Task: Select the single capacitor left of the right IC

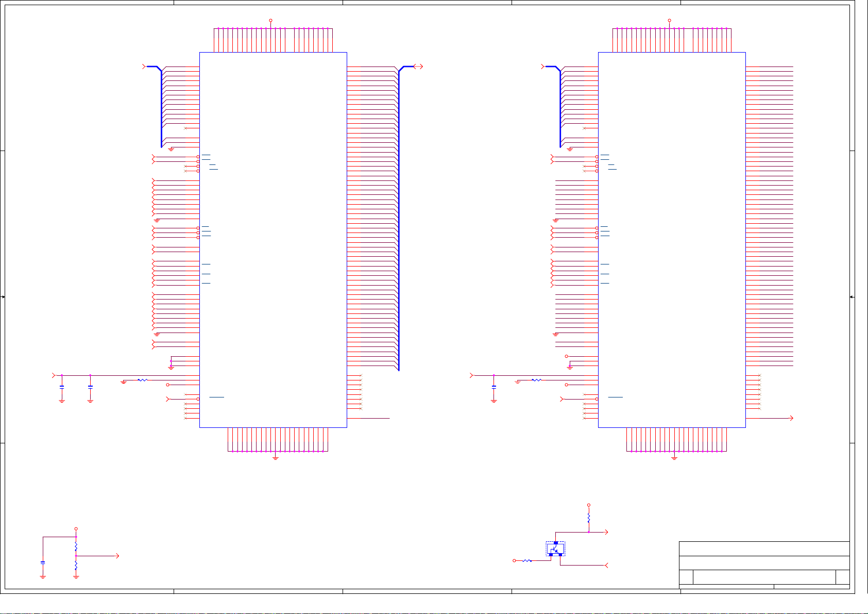Action: click(494, 386)
